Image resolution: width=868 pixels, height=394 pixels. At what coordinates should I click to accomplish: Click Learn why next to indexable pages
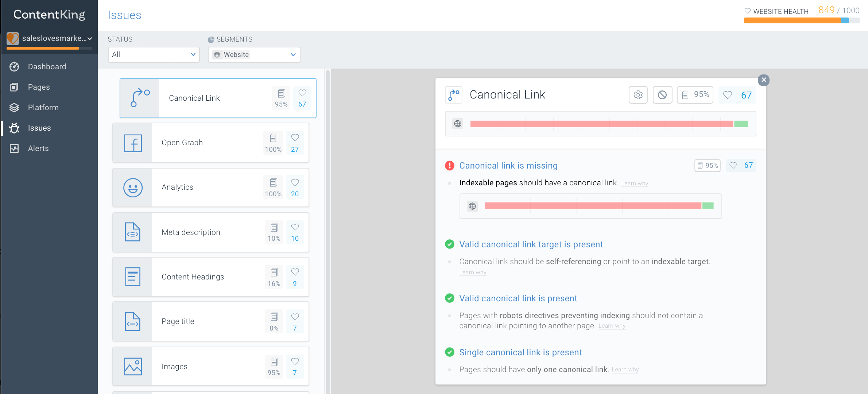pos(635,184)
